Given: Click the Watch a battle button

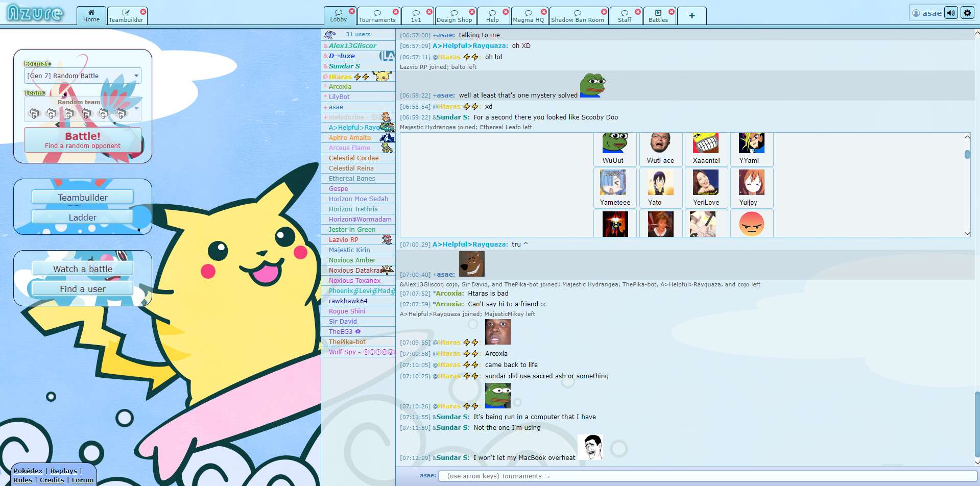Looking at the screenshot, I should coord(82,268).
